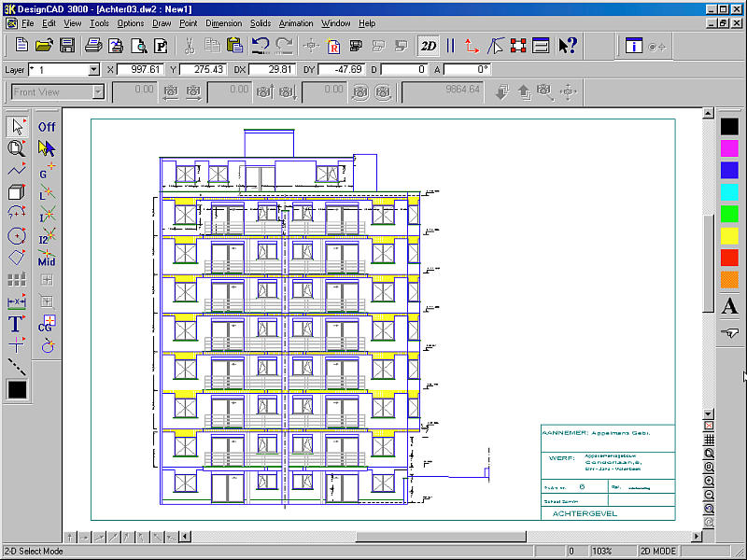Click the dimension tool icon

(17, 302)
